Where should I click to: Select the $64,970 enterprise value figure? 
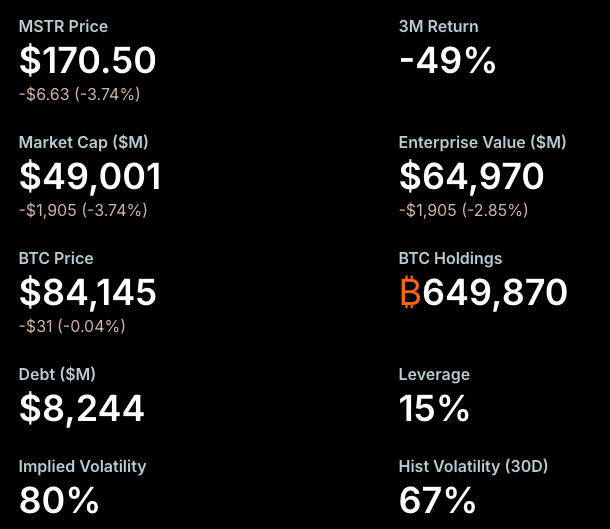(x=471, y=177)
